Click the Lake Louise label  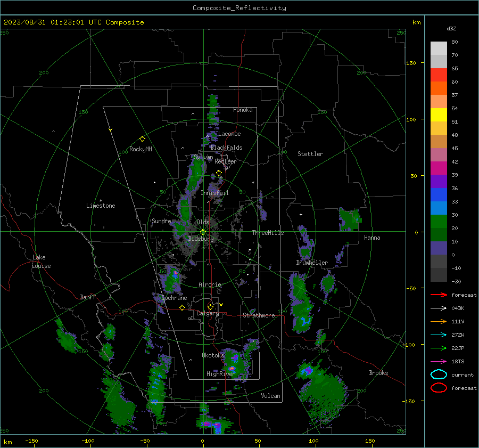[x=41, y=262]
